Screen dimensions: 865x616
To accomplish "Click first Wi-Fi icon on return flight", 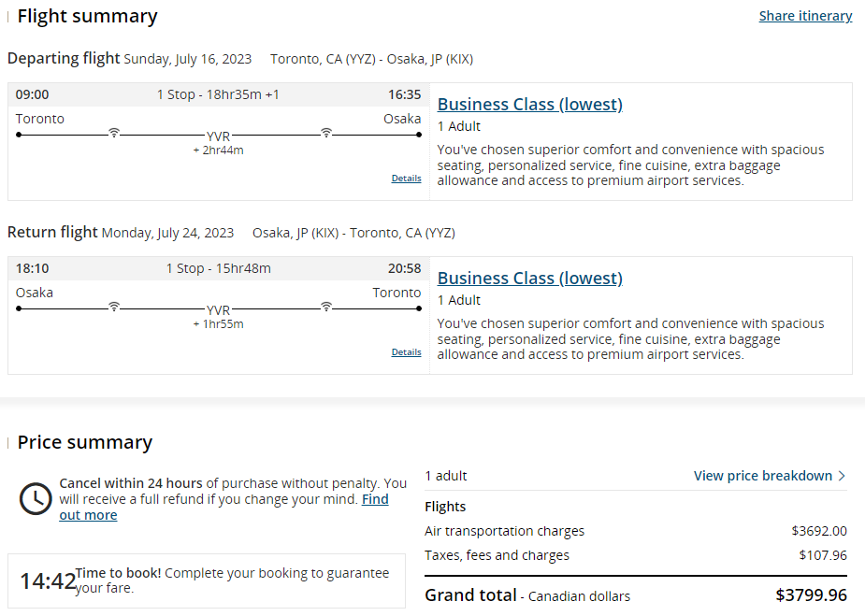I will click(x=114, y=306).
